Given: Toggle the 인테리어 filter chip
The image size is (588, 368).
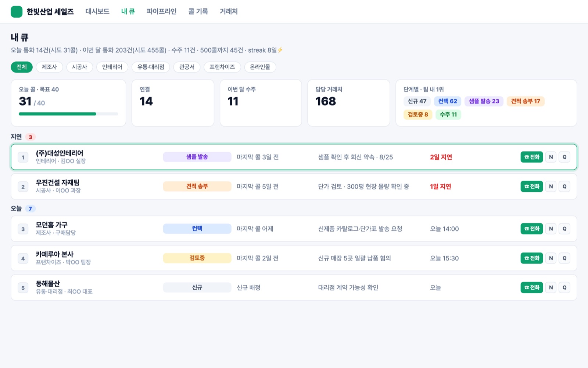Looking at the screenshot, I should [112, 67].
